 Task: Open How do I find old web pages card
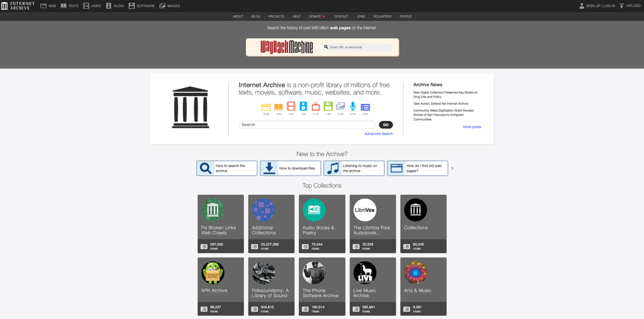(x=418, y=168)
